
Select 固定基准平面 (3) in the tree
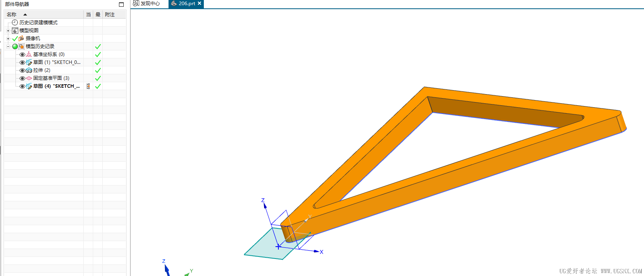click(x=51, y=78)
